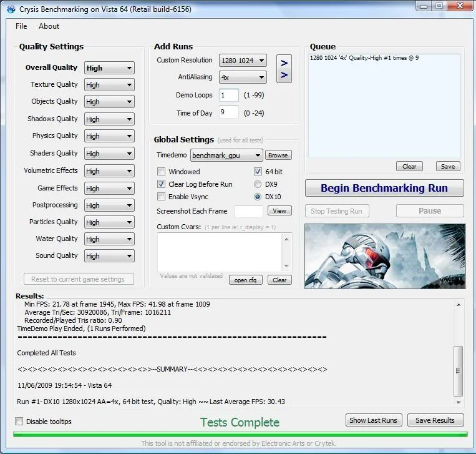Click the green progress bar
Screen dimensions: 476x454
pos(240,435)
